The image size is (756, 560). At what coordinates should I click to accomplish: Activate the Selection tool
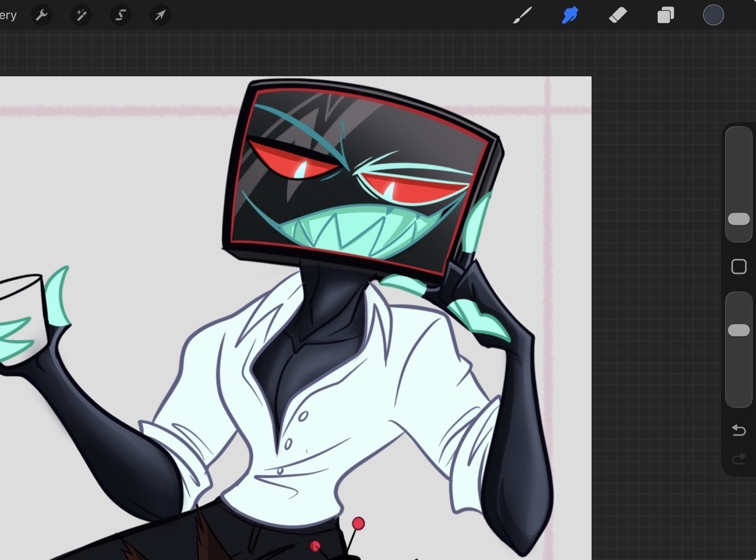coord(121,15)
